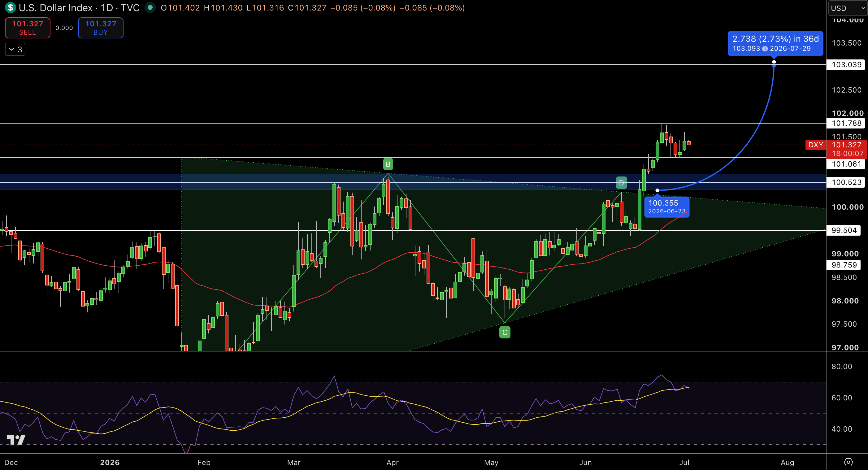This screenshot has width=868, height=470.
Task: Click the blue 101.327 BUY button
Action: (100, 28)
